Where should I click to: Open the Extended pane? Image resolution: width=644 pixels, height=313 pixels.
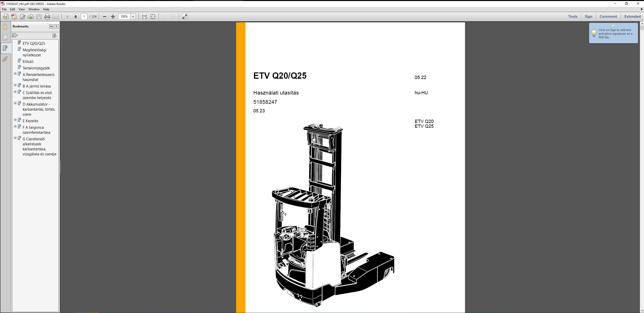632,17
